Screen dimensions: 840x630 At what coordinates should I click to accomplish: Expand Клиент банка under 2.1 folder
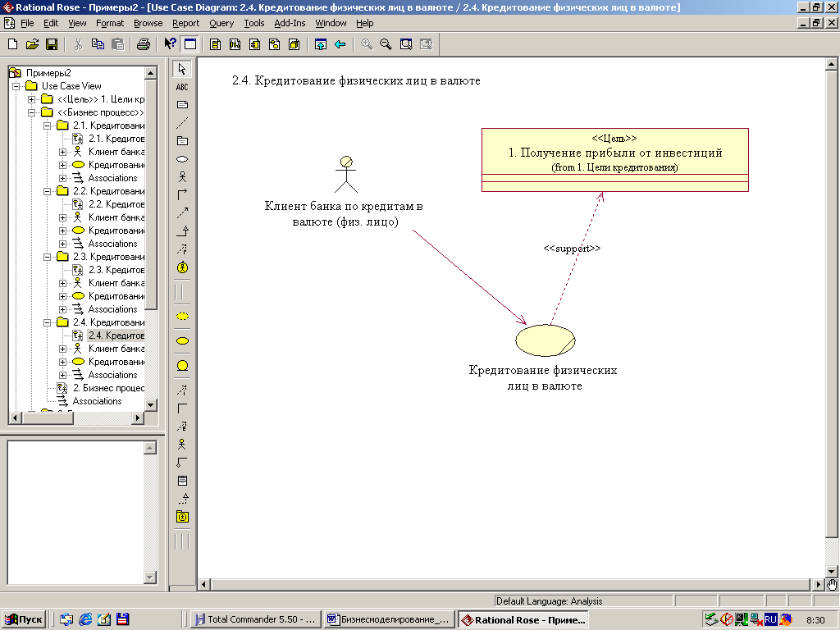[62, 152]
